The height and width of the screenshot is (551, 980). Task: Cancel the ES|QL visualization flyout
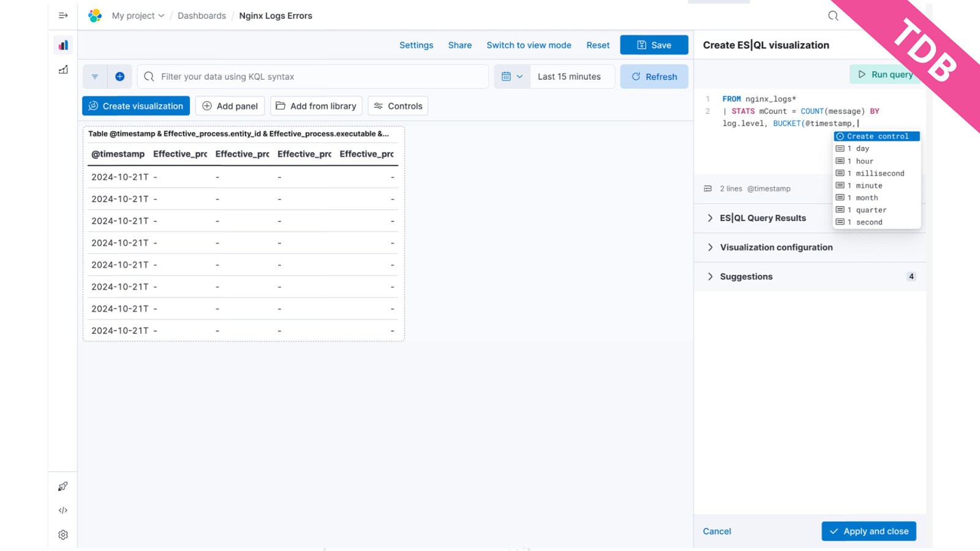(717, 531)
